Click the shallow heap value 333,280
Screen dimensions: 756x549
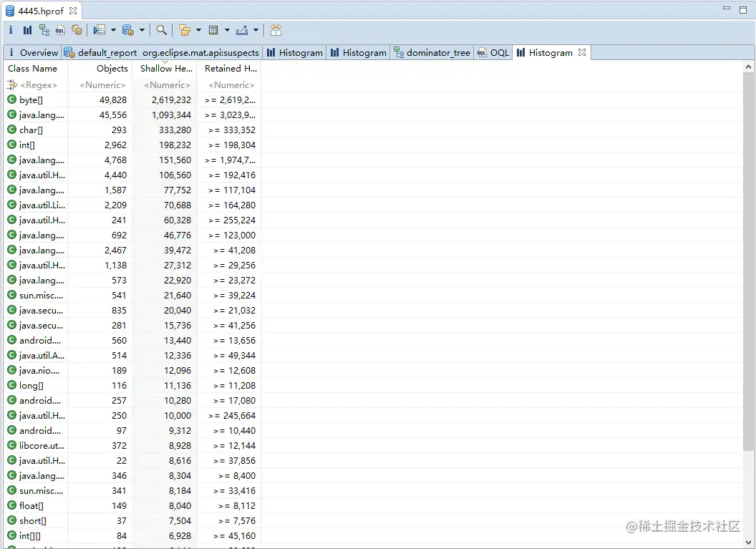(x=175, y=130)
